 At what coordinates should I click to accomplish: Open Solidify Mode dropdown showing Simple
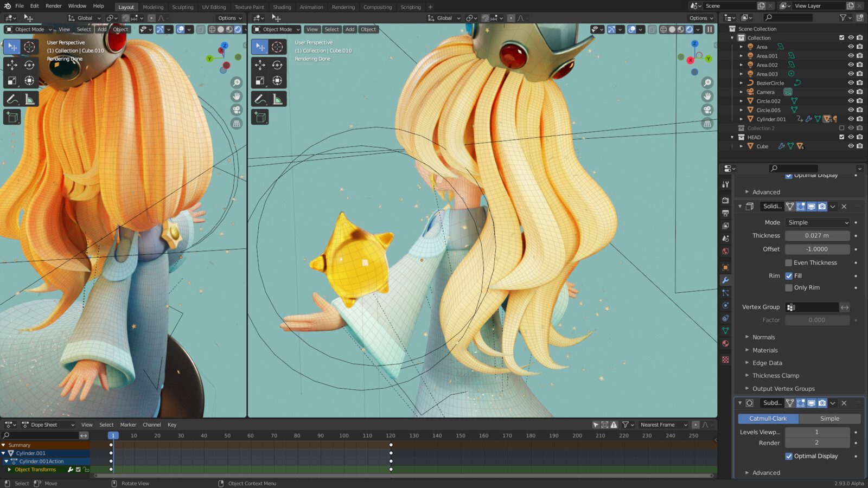click(x=818, y=223)
